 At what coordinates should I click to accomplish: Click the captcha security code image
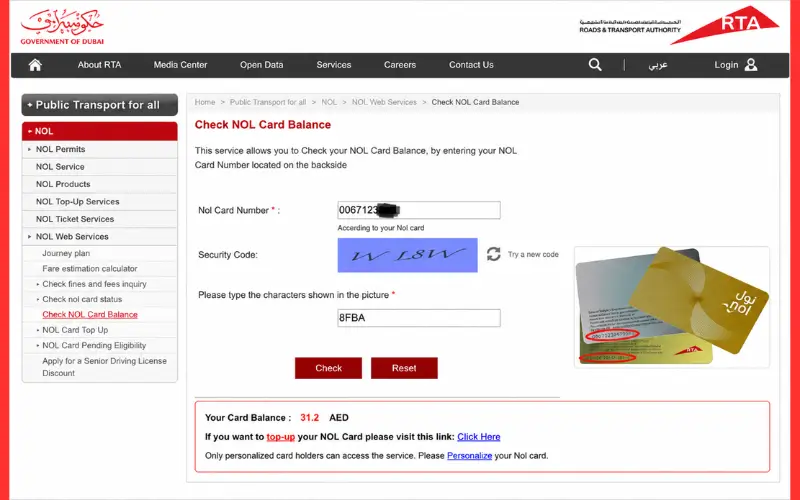coord(408,255)
